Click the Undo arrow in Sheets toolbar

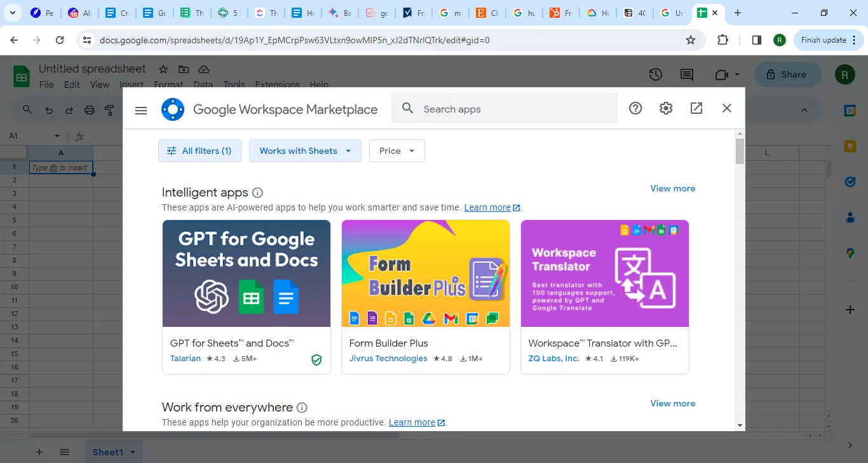click(x=49, y=110)
